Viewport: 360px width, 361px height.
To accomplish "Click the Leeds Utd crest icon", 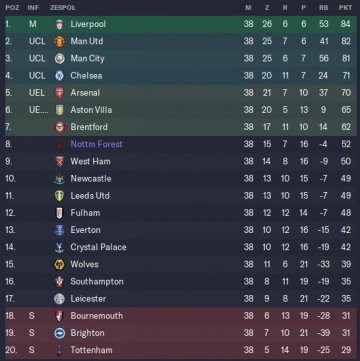I will pos(59,196).
